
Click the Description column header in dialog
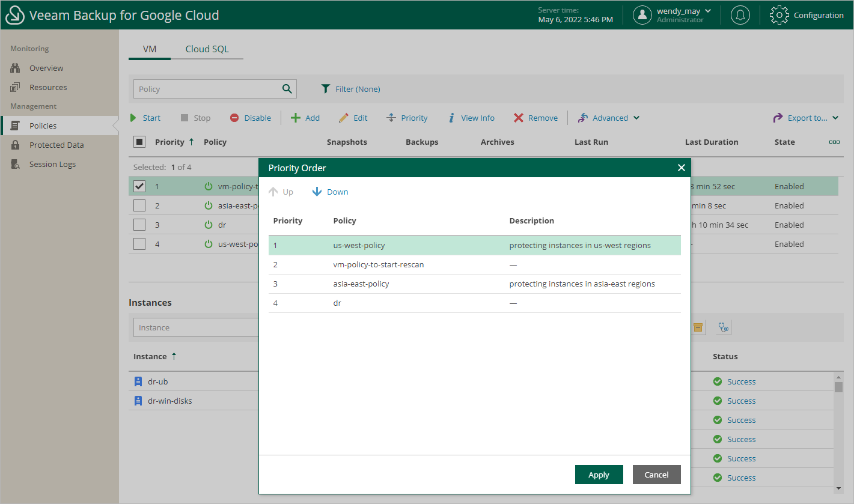(x=532, y=220)
